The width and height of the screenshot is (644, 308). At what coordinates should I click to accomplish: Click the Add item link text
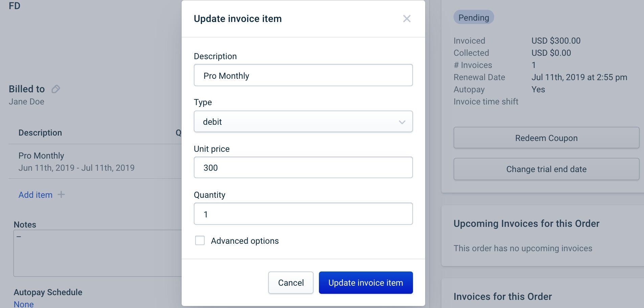tap(36, 195)
